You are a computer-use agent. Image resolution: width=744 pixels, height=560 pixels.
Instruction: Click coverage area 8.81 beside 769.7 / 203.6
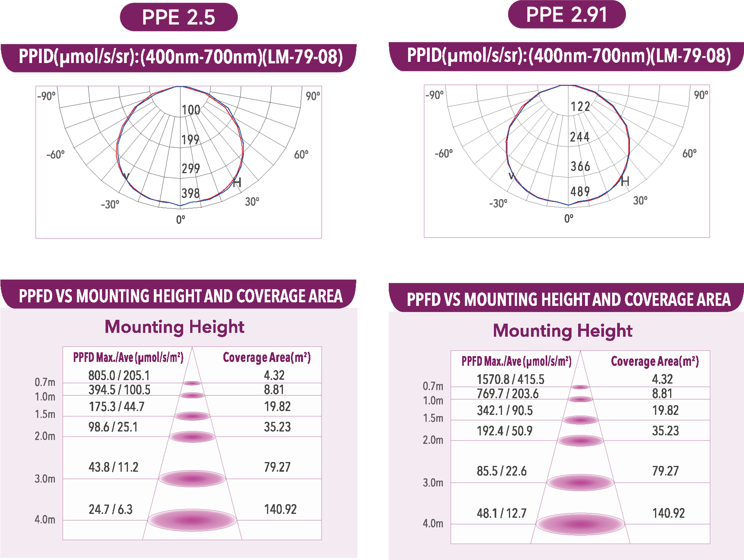(662, 394)
